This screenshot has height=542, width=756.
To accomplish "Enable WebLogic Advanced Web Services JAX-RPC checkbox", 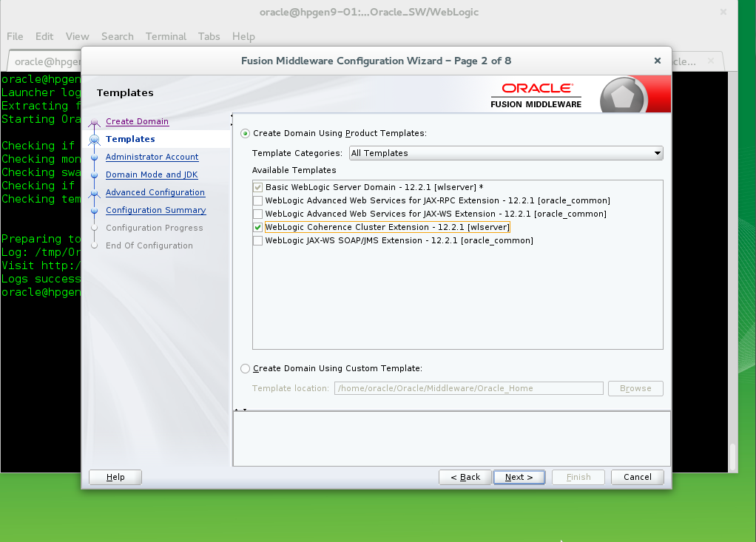I will tap(257, 200).
